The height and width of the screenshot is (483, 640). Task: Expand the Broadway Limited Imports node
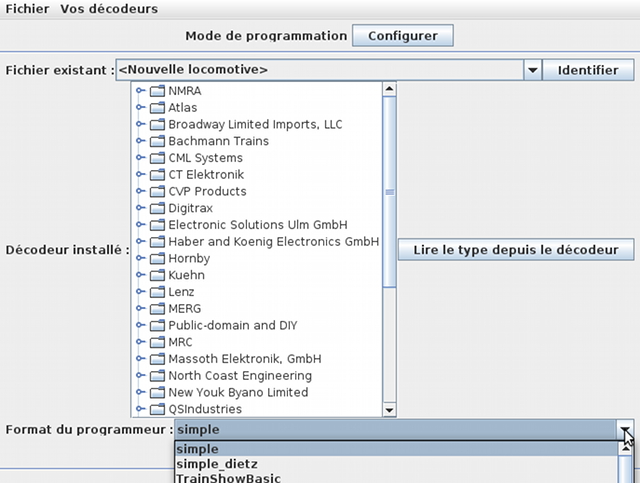pyautogui.click(x=140, y=124)
